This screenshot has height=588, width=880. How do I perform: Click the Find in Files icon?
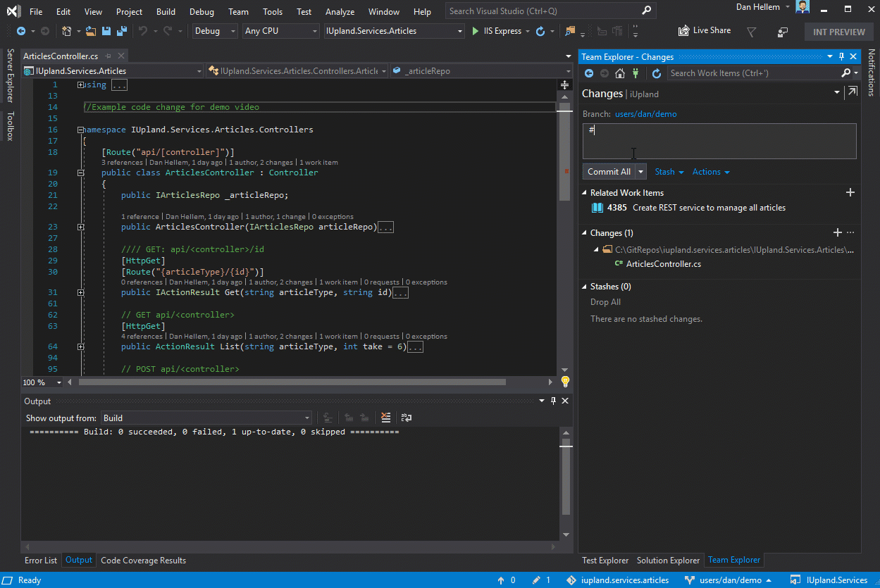pos(570,31)
